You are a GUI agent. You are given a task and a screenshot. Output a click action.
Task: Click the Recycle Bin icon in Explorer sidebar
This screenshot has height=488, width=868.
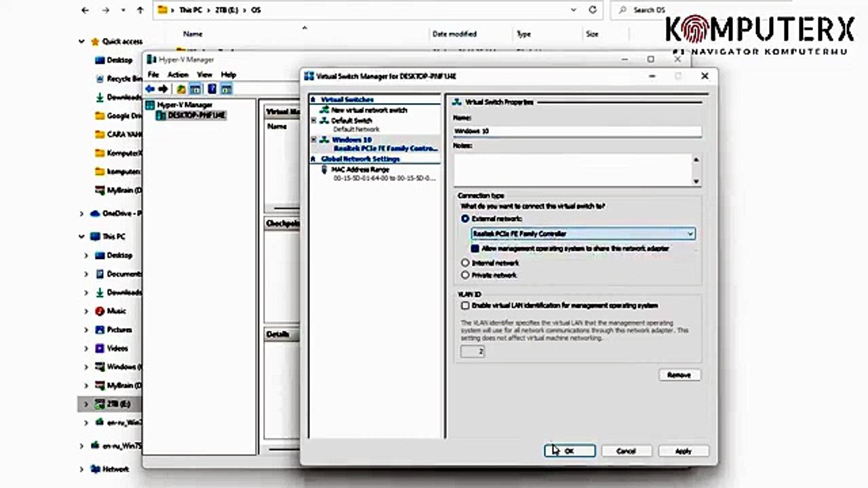pyautogui.click(x=100, y=79)
